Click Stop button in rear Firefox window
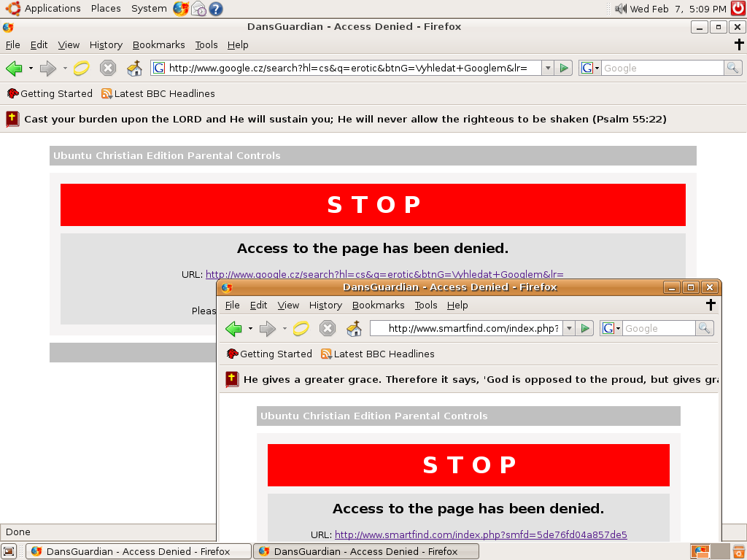Viewport: 747px width, 560px height. click(x=108, y=68)
